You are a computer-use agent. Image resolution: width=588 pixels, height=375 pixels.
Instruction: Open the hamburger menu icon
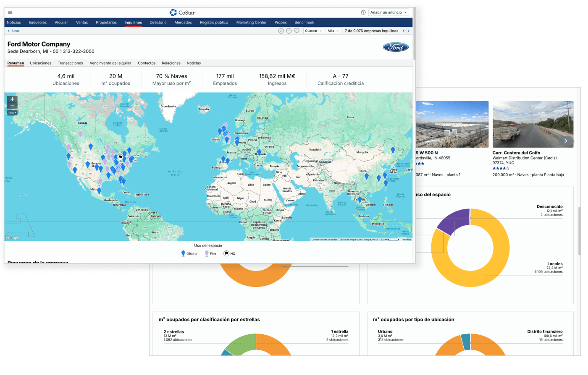coord(10,13)
